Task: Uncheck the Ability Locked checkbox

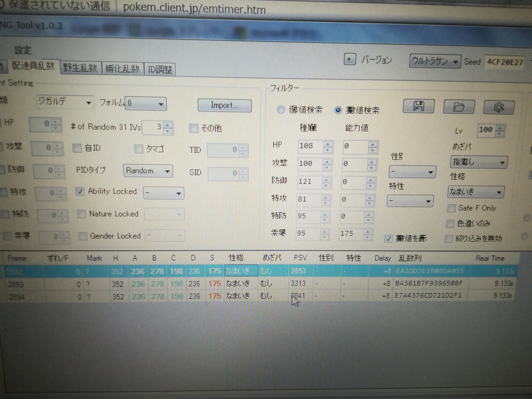Action: pyautogui.click(x=80, y=192)
